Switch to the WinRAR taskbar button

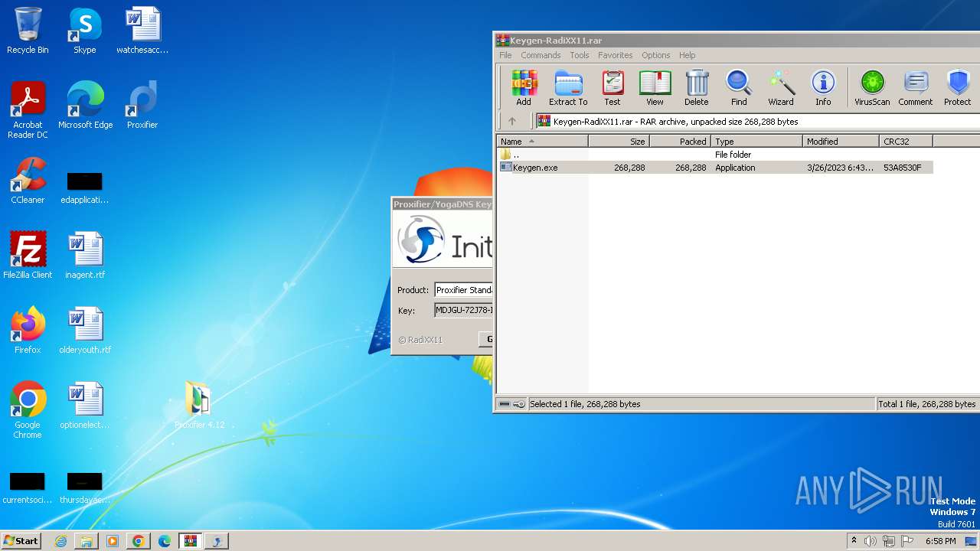[x=191, y=541]
